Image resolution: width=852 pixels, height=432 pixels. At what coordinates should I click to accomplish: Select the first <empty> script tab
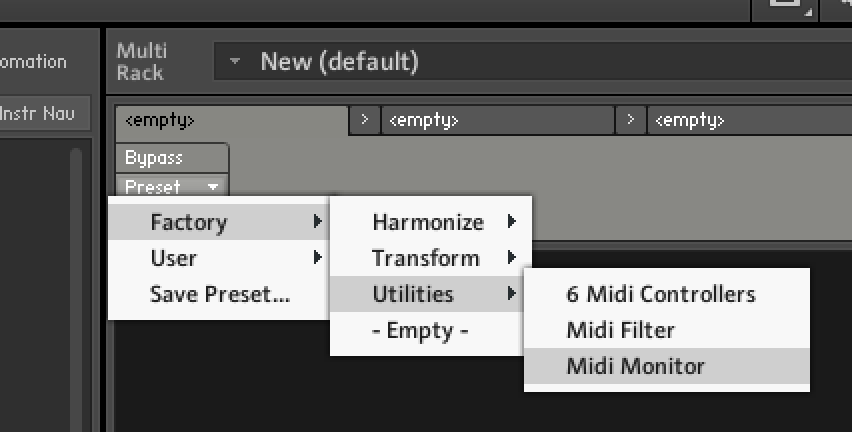point(230,120)
